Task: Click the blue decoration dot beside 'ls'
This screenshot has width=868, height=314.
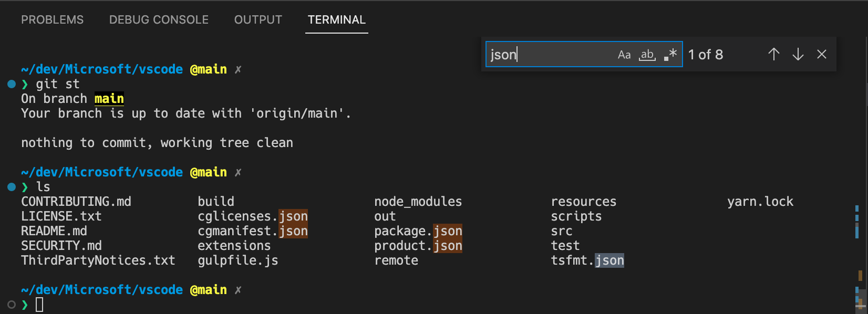Action: tap(12, 187)
